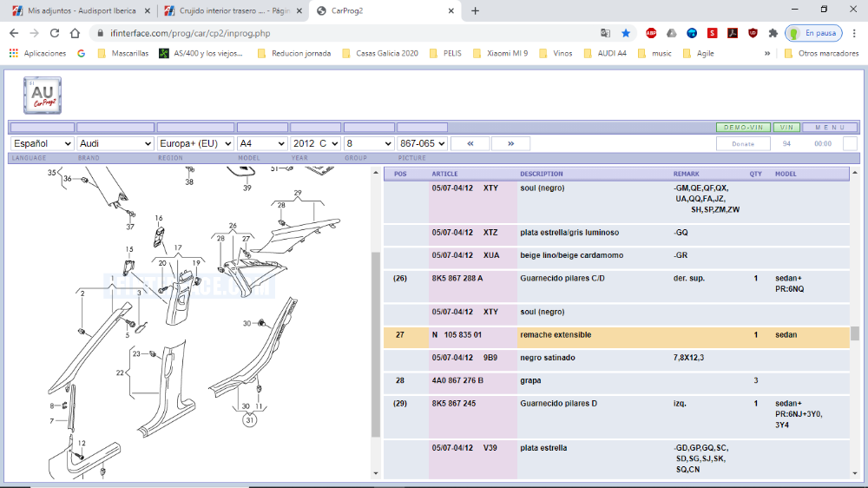This screenshot has width=868, height=488.
Task: Click the parts table scrollbar thumb
Action: pyautogui.click(x=855, y=333)
